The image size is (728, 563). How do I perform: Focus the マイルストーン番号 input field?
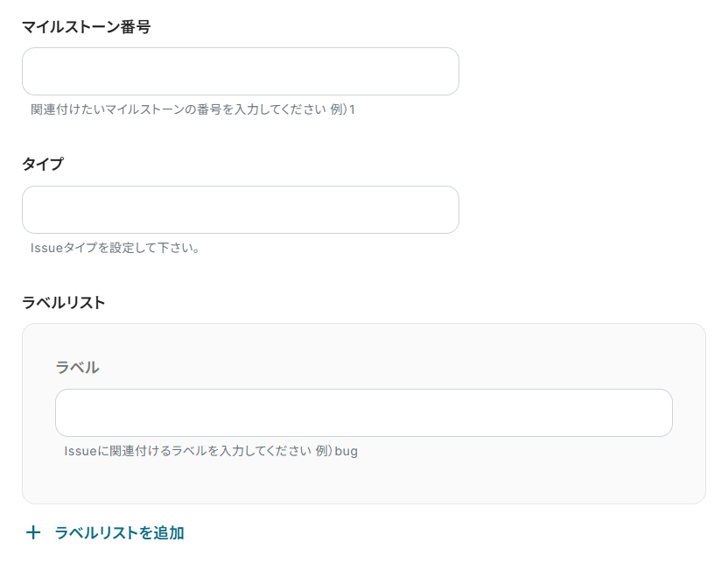[x=240, y=72]
